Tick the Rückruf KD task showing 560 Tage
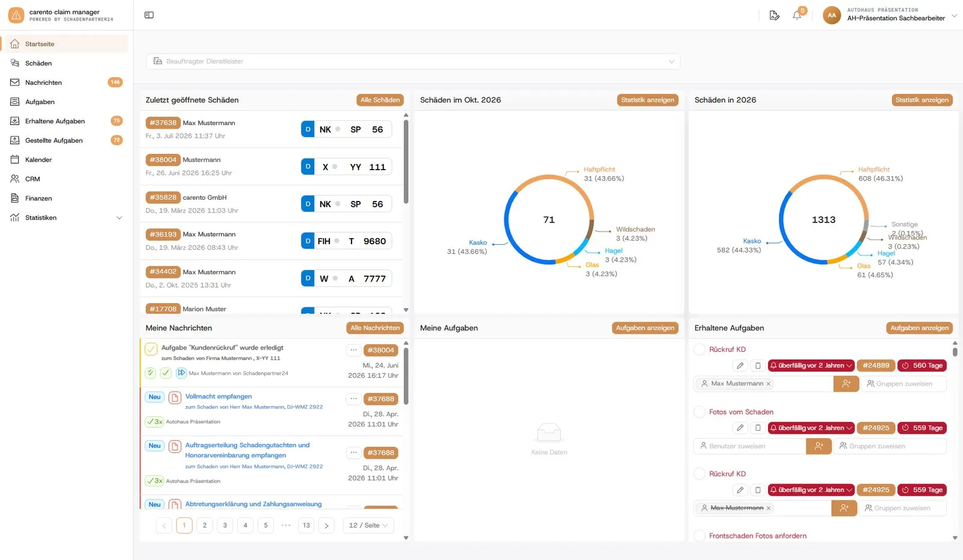The height and width of the screenshot is (560, 963). pos(699,349)
